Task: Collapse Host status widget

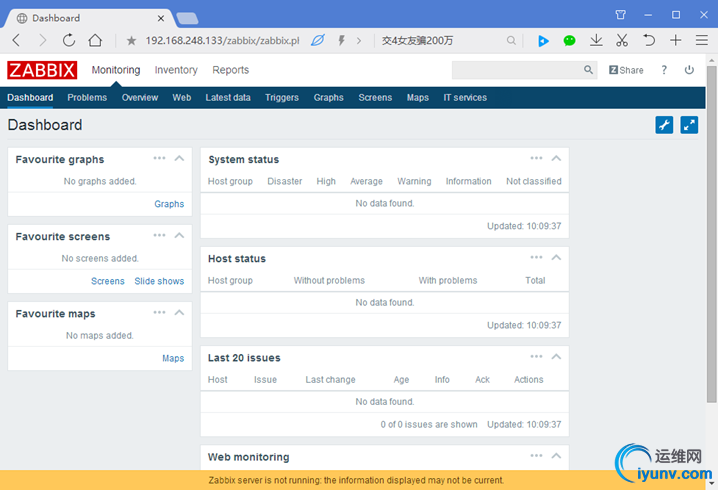Action: [556, 257]
